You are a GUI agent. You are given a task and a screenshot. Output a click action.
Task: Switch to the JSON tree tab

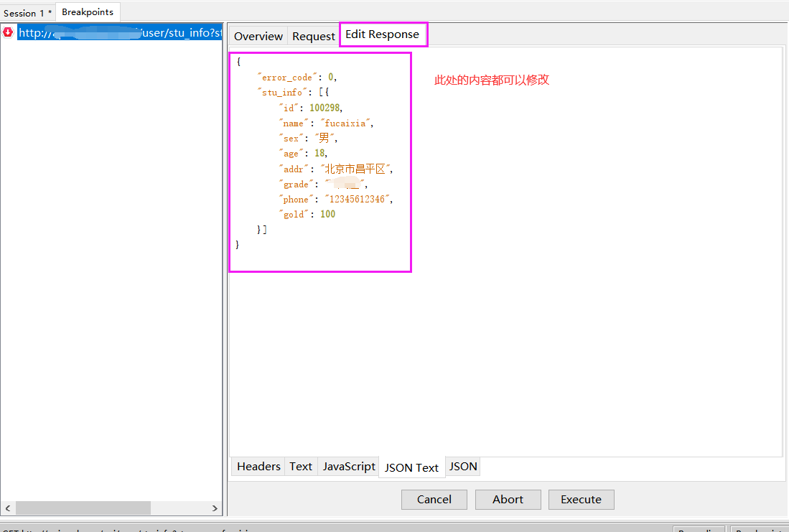point(463,467)
